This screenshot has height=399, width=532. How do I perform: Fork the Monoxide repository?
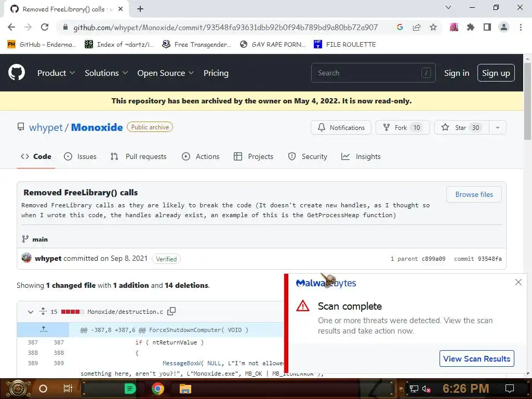pyautogui.click(x=403, y=128)
